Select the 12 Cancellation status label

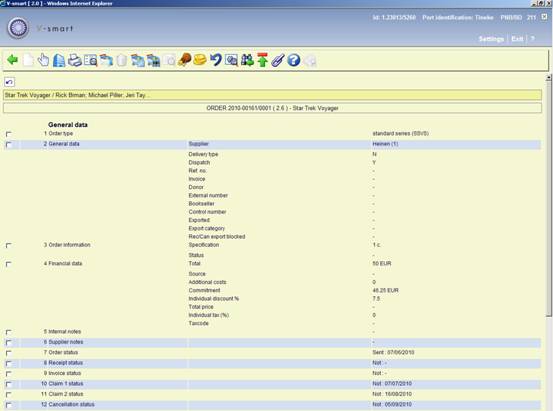click(68, 405)
